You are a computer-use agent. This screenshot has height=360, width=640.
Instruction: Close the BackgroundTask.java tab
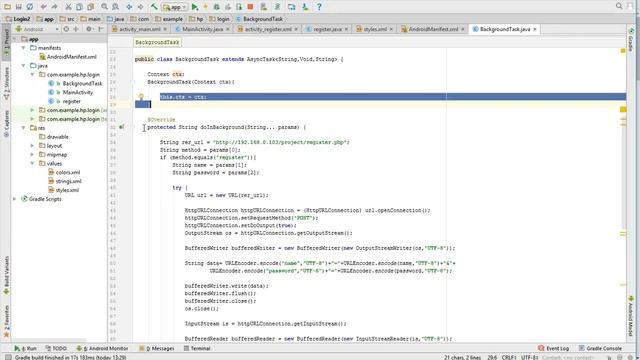[535, 29]
